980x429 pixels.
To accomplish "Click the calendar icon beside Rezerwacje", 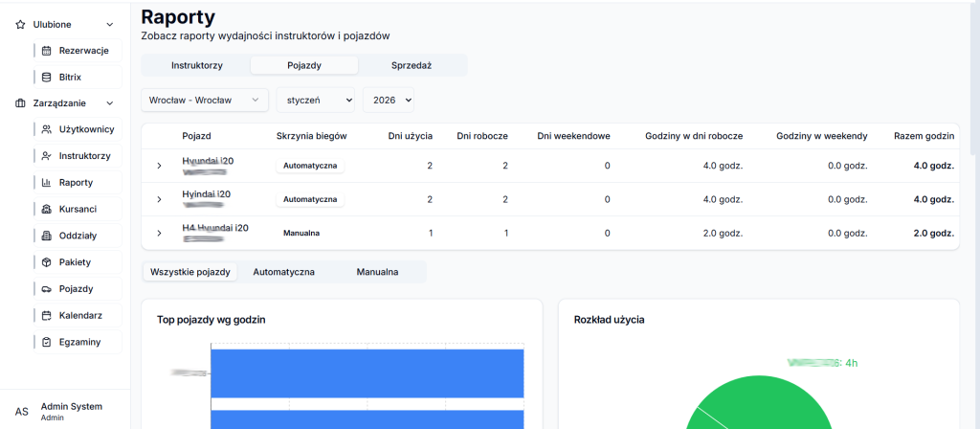I will click(47, 50).
